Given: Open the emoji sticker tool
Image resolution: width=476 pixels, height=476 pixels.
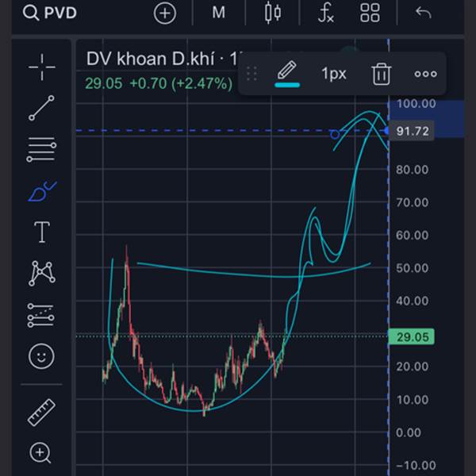Looking at the screenshot, I should tap(41, 356).
